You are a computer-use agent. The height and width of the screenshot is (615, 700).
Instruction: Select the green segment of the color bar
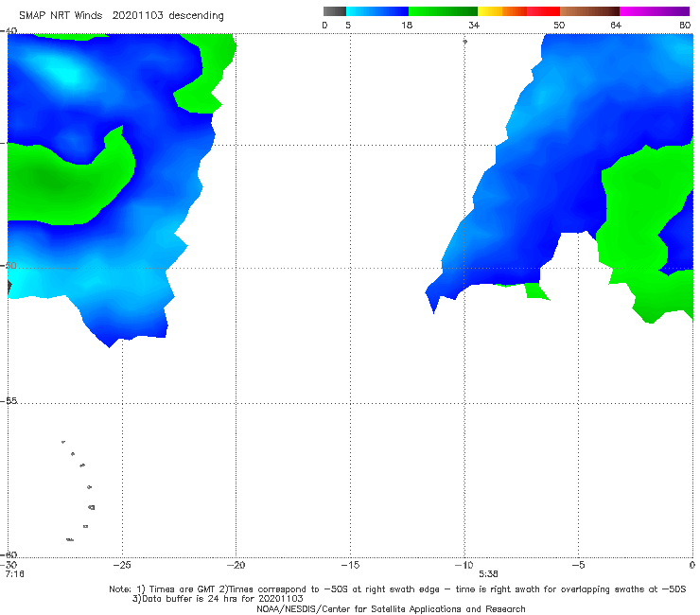443,11
